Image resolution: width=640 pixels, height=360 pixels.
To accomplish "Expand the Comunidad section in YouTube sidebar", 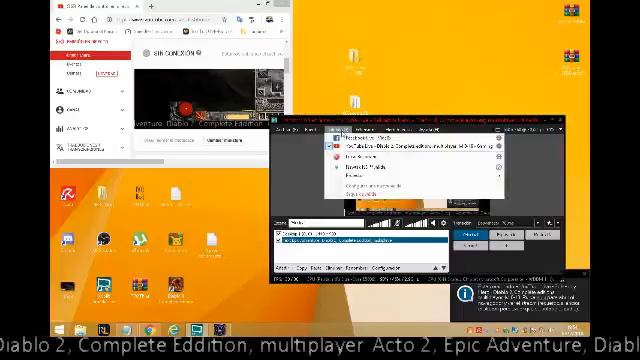I will 122,91.
